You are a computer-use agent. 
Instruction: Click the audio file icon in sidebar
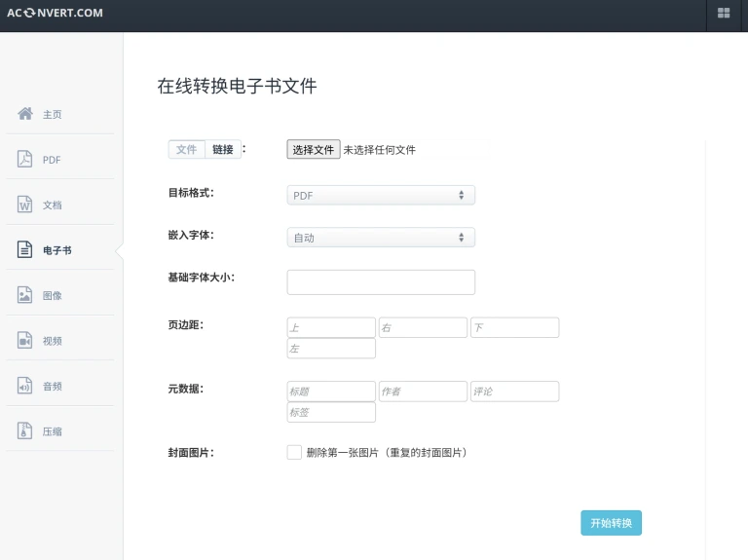(x=24, y=386)
